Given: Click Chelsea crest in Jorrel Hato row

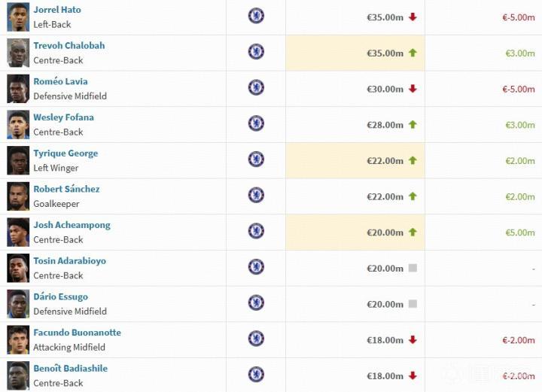Looking at the screenshot, I should [256, 16].
